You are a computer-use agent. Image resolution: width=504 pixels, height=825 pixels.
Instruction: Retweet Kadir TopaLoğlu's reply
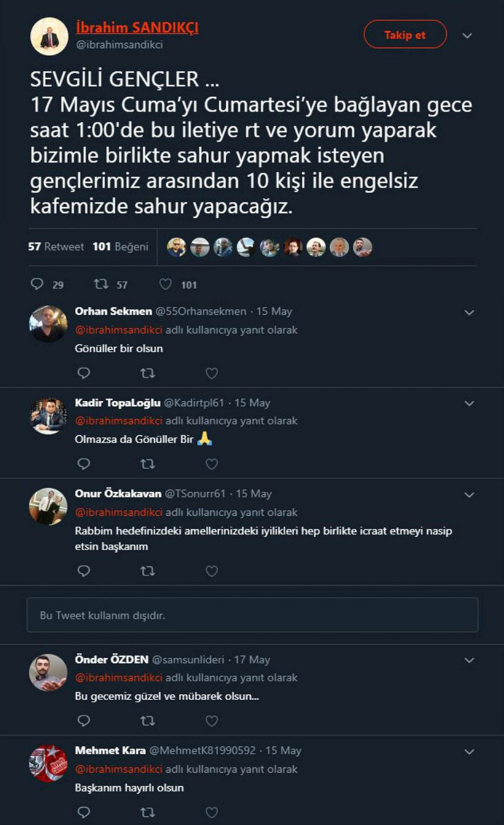[148, 464]
